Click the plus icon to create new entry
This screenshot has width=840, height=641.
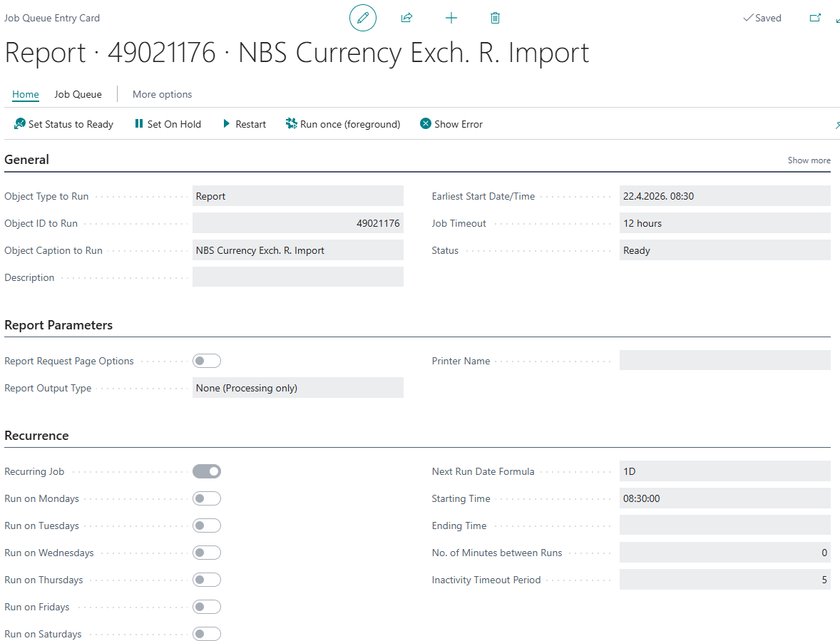pos(451,18)
